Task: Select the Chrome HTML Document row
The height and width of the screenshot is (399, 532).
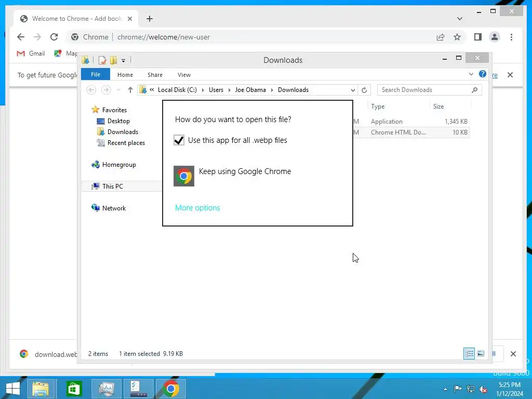Action: 411,132
